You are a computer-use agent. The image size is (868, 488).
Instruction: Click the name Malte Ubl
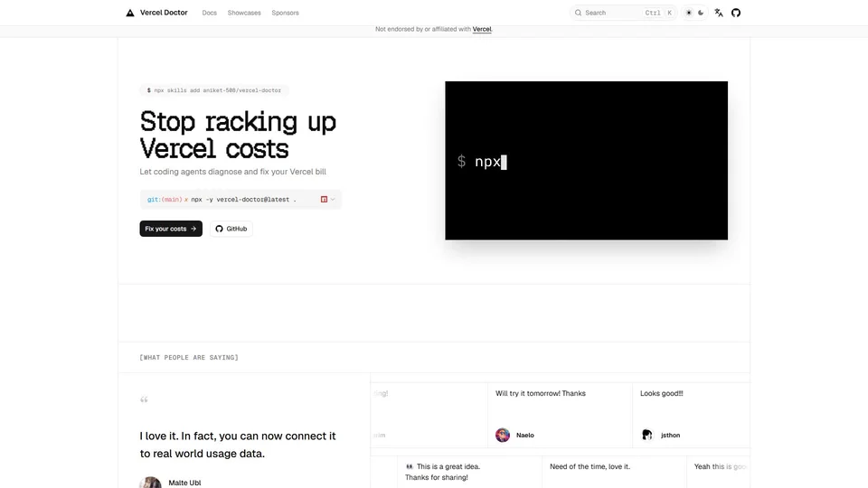(184, 483)
